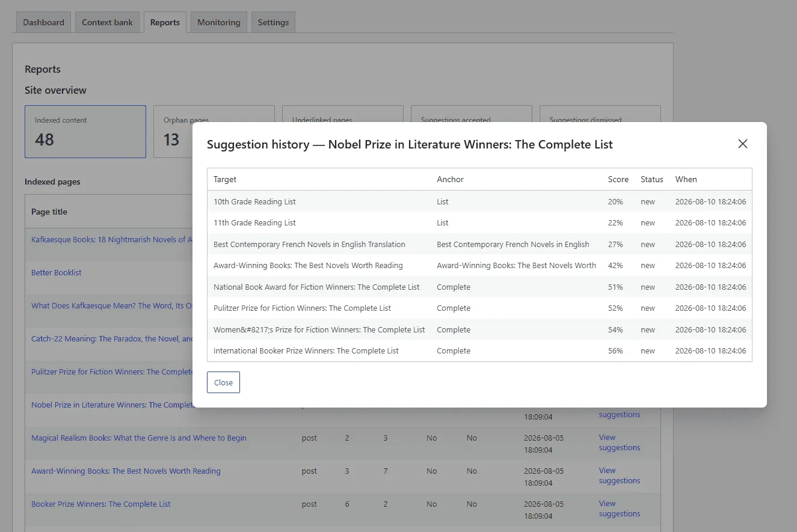
Task: Select the Indexed content card showing 48
Action: coord(85,132)
